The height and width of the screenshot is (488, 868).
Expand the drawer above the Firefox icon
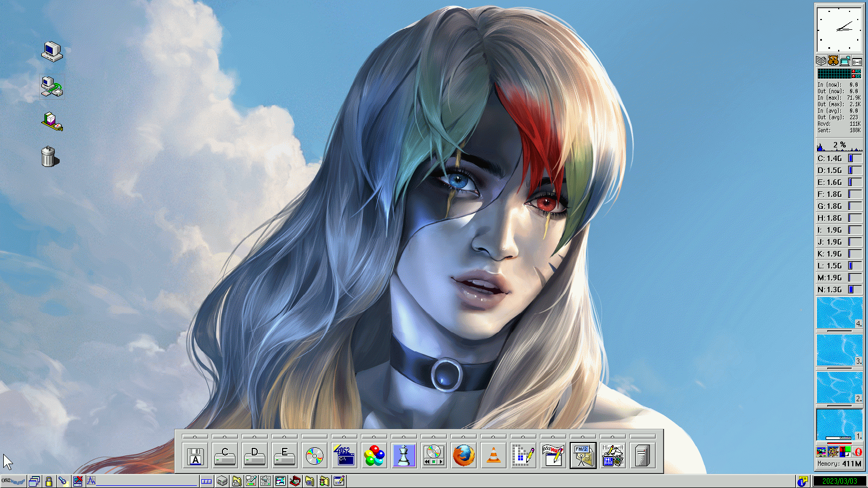click(x=463, y=436)
